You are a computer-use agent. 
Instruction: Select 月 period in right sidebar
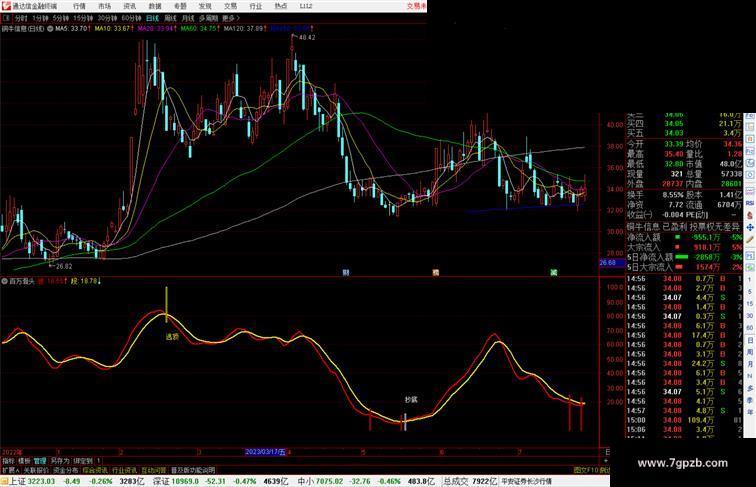750,364
